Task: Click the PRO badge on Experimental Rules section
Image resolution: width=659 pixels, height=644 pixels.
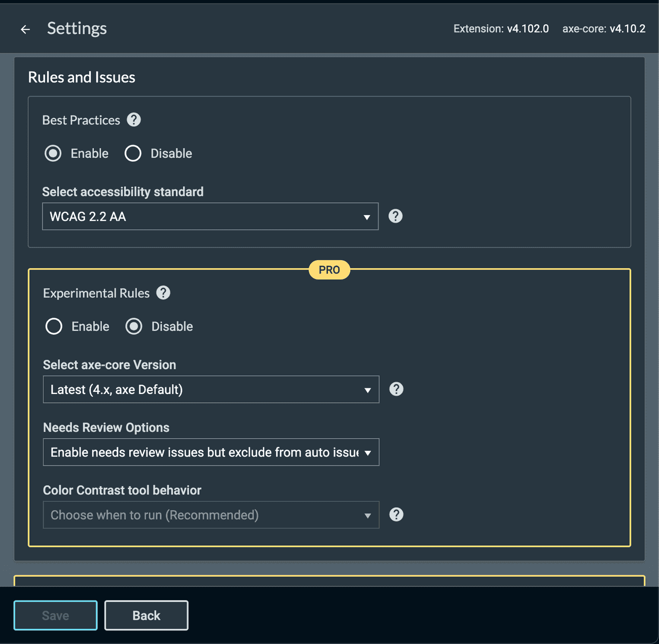Action: click(329, 270)
